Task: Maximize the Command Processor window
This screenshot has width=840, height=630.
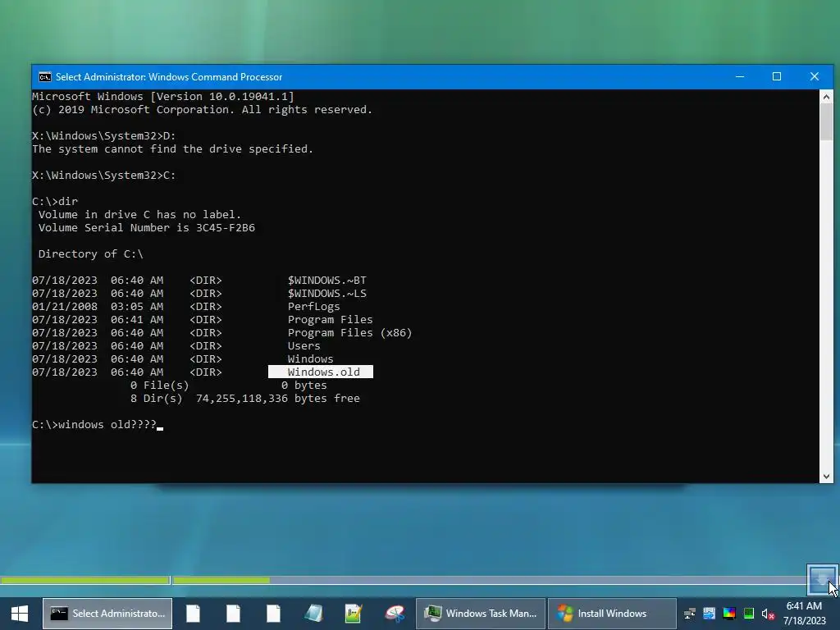Action: point(777,76)
